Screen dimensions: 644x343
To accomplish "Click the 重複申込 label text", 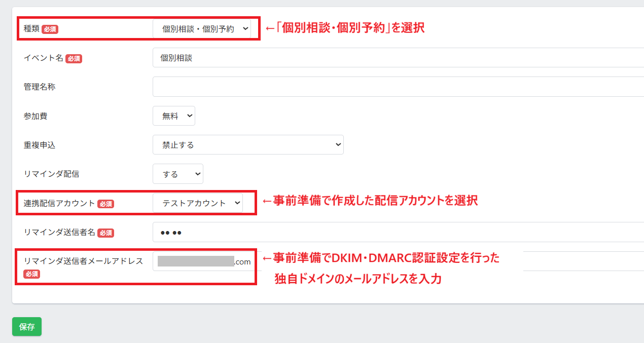I will (40, 145).
